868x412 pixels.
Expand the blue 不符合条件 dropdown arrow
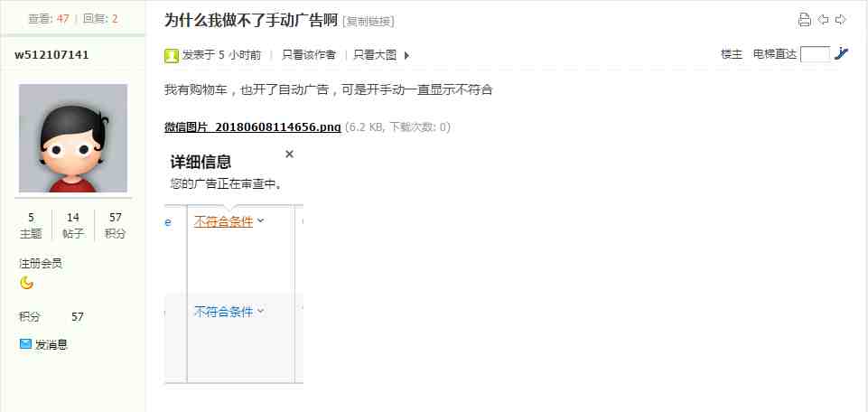[261, 311]
